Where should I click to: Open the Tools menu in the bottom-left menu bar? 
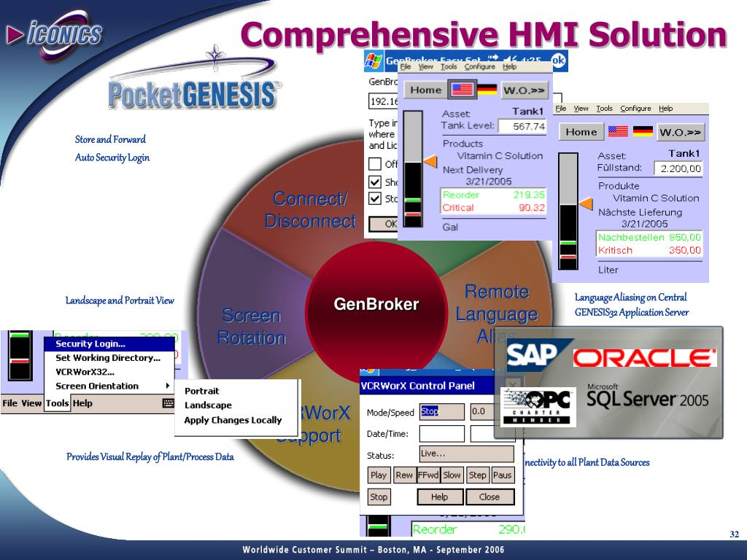pos(57,403)
